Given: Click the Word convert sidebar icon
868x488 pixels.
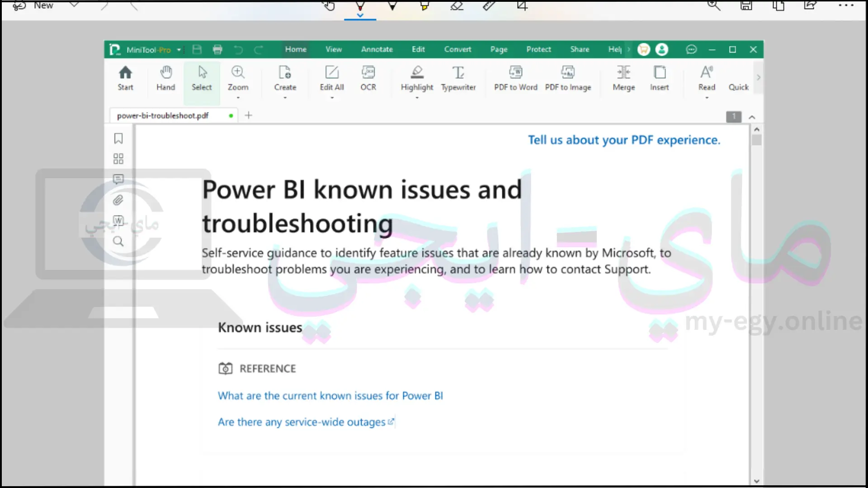Looking at the screenshot, I should coord(118,221).
